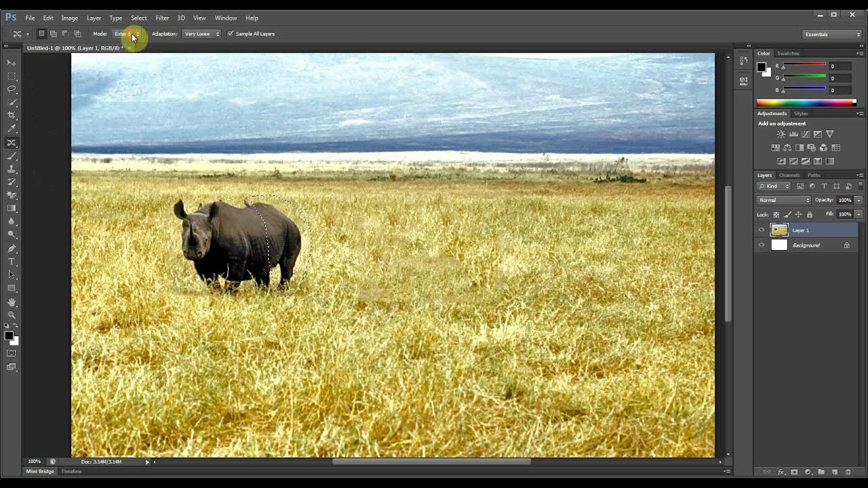Click the foreground color swatch in Color panel
The image size is (868, 488).
761,66
